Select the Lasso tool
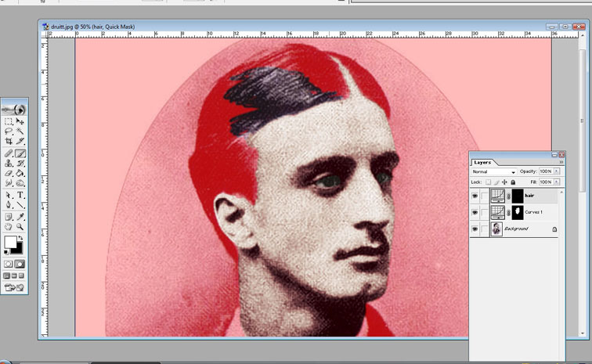This screenshot has width=592, height=364. pos(9,132)
